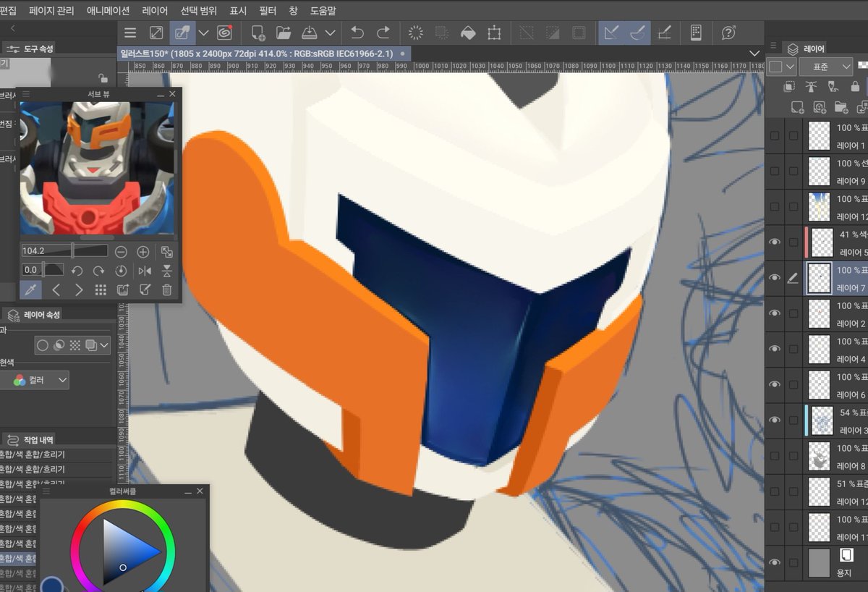Toggle Snap to Ruler icon
Viewport: 868px width, 592px height.
tap(611, 33)
